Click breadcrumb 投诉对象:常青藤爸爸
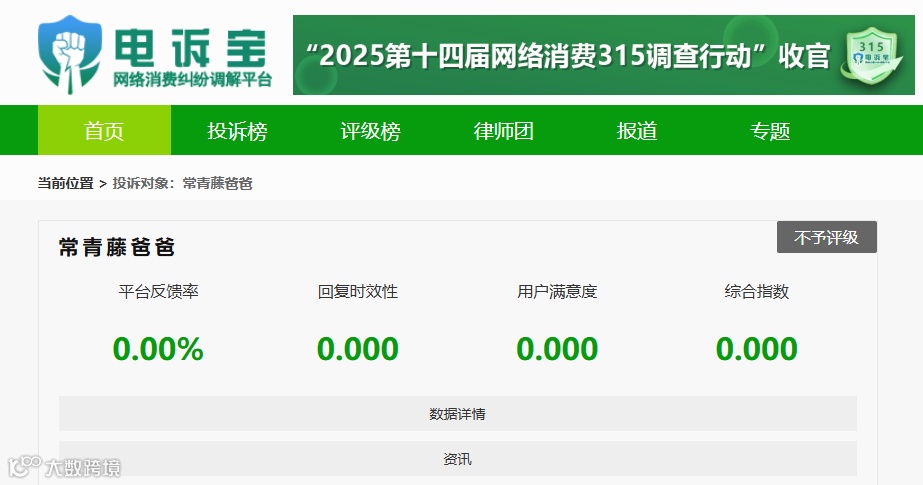This screenshot has height=485, width=923. click(182, 184)
